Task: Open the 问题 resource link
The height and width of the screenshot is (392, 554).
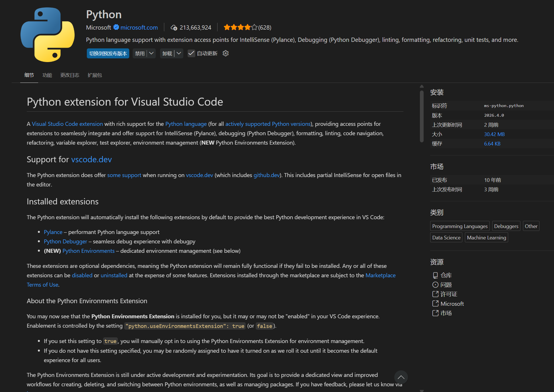Action: click(446, 285)
